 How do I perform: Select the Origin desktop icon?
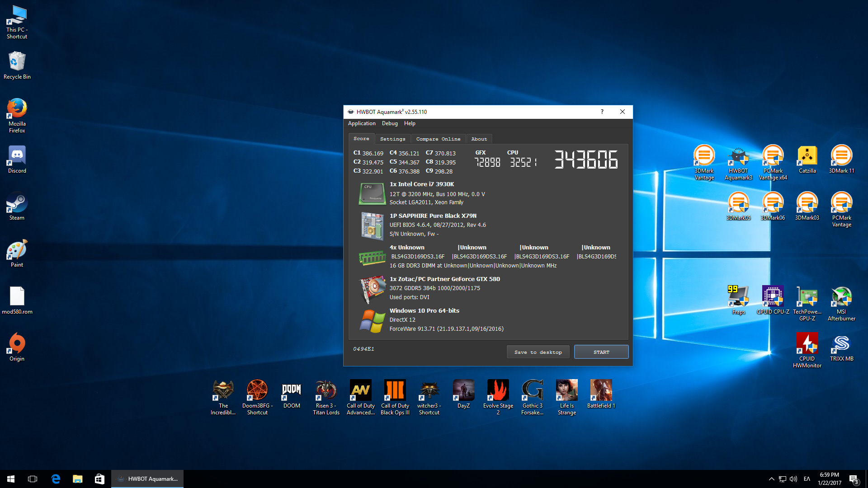point(17,347)
